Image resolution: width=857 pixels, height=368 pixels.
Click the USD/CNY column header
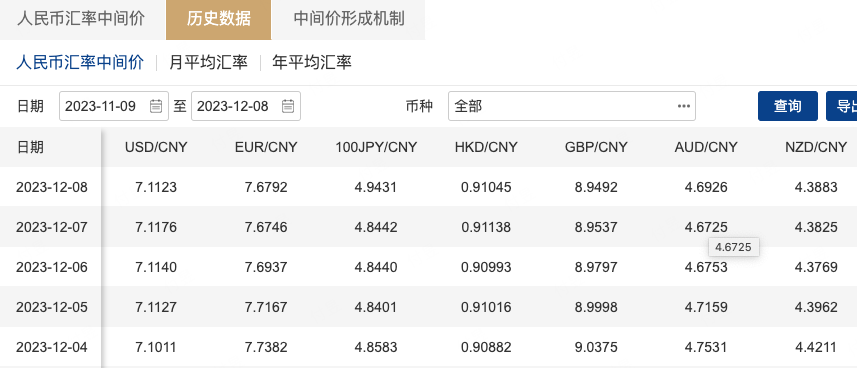[156, 147]
